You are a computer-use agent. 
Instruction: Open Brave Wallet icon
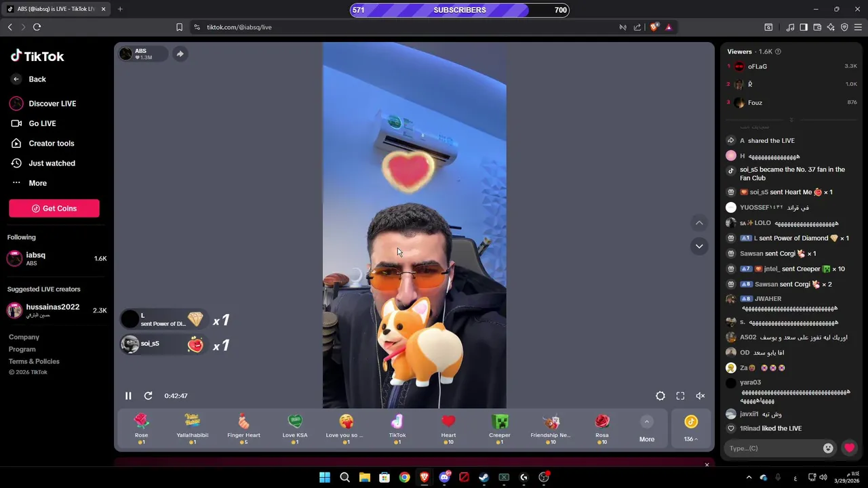tap(817, 27)
